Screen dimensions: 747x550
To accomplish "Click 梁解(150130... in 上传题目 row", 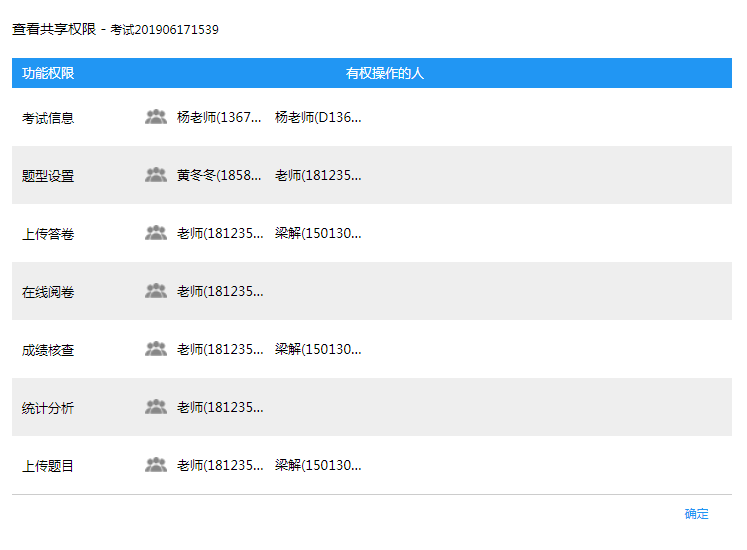I will pos(318,465).
